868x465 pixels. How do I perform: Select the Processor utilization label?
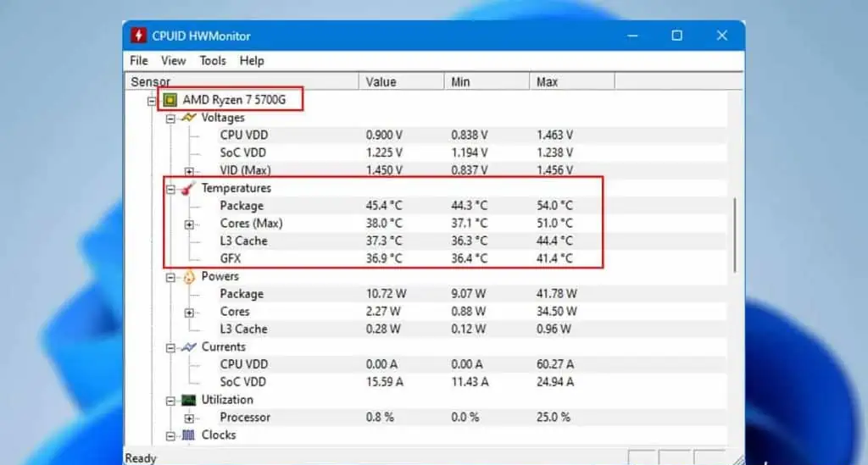(x=245, y=418)
